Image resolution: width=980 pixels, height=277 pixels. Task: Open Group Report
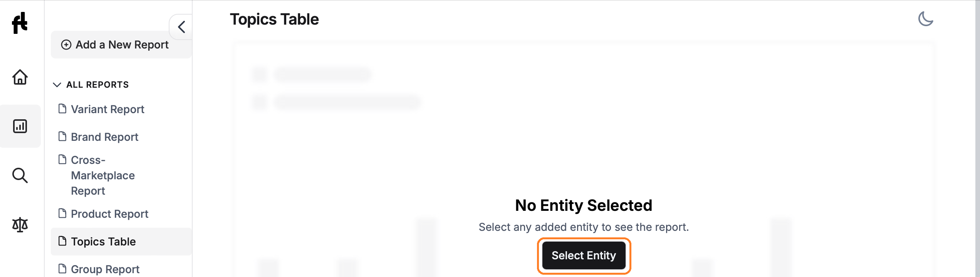(x=105, y=269)
